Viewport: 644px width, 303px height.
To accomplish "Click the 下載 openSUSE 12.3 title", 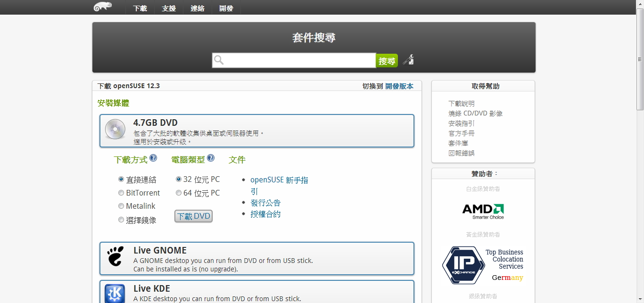I will 129,86.
